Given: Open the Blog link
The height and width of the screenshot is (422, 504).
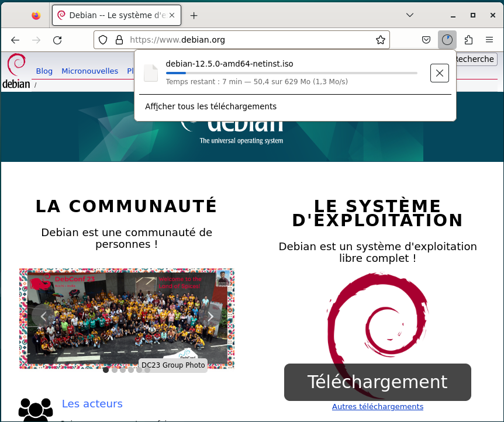Looking at the screenshot, I should (44, 71).
